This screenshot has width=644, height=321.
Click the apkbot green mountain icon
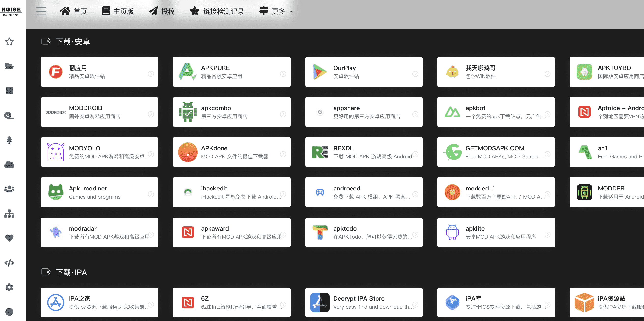(x=452, y=112)
